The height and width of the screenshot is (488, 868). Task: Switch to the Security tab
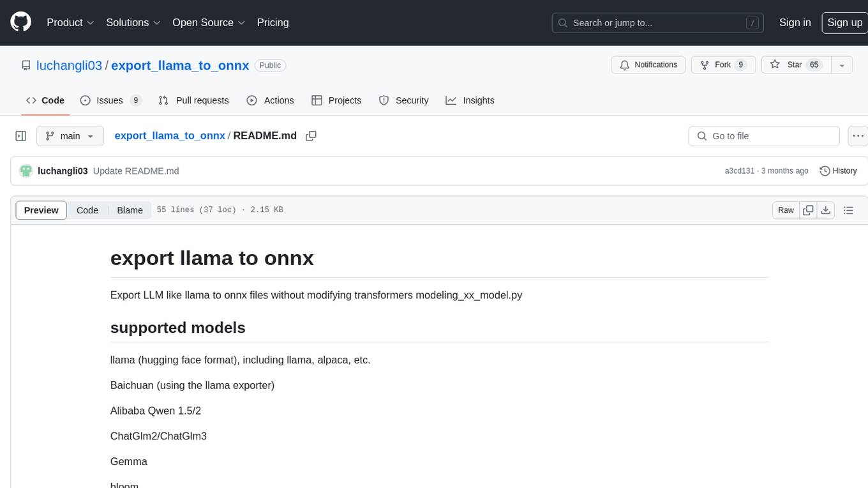pyautogui.click(x=403, y=100)
